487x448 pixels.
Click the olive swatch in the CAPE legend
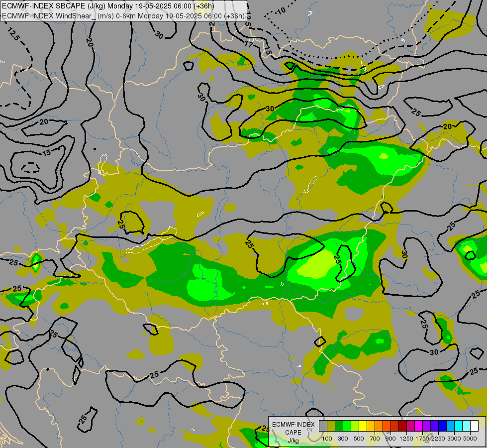tap(331, 426)
